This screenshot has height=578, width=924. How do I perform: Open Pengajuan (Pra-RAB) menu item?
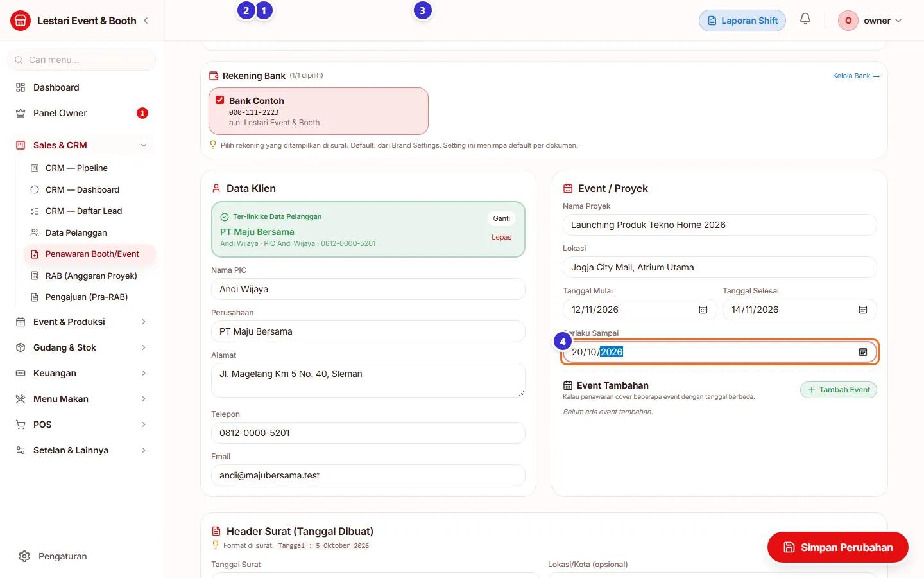(90, 297)
